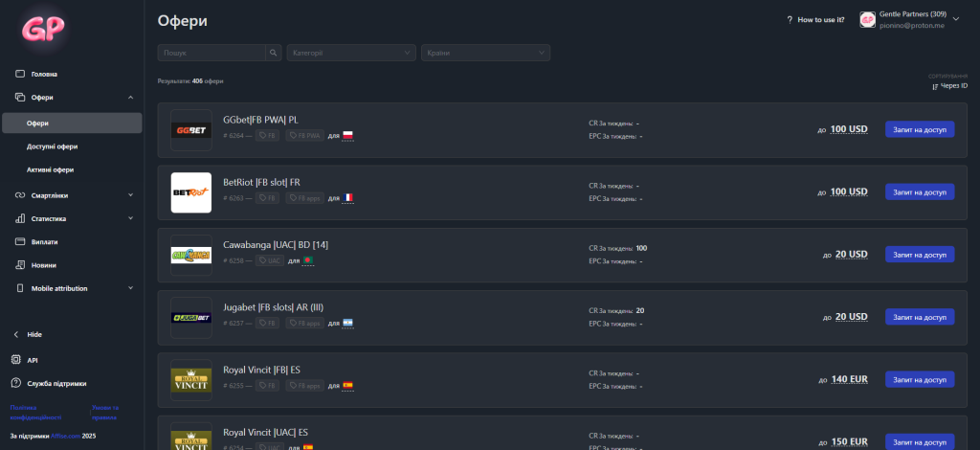Expand the Смартлінки sidebar section

click(x=72, y=195)
